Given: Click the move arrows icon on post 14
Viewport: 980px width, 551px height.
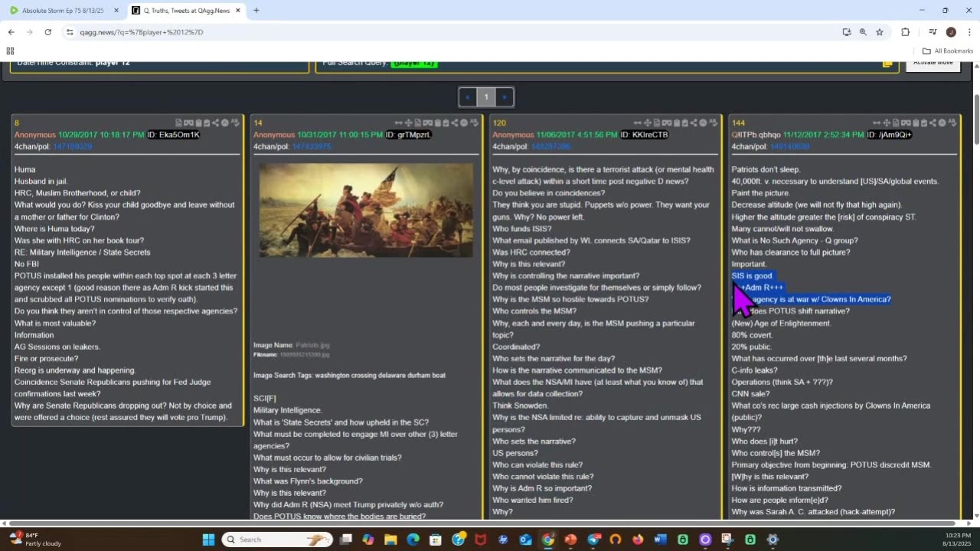Looking at the screenshot, I should point(408,122).
